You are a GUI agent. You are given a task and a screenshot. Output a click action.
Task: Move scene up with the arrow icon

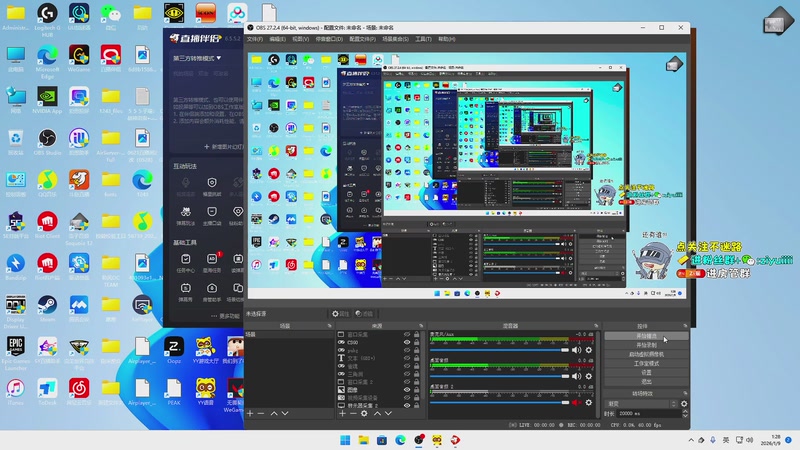coord(274,413)
